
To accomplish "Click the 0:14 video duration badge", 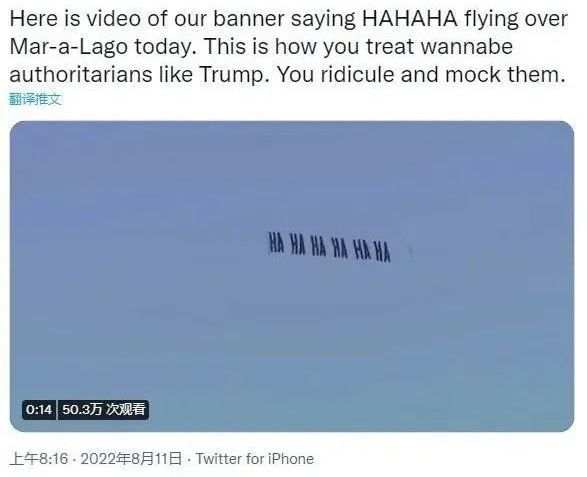I will [x=39, y=410].
